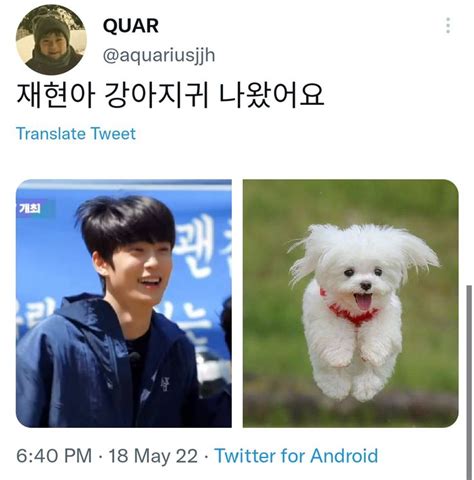Open the Twitter for Android source link
474x480 pixels.
[296, 456]
